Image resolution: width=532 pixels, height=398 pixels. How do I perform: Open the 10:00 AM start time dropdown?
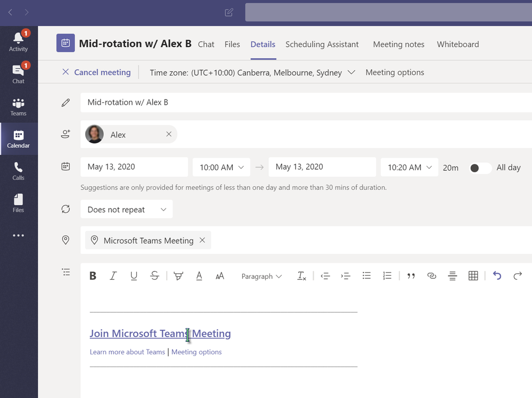point(221,167)
